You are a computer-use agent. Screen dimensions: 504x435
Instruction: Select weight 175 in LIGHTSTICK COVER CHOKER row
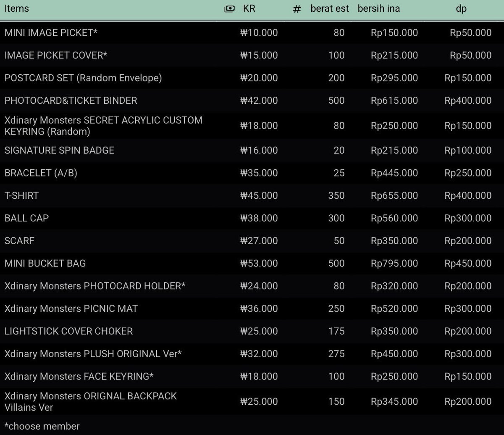tap(336, 332)
